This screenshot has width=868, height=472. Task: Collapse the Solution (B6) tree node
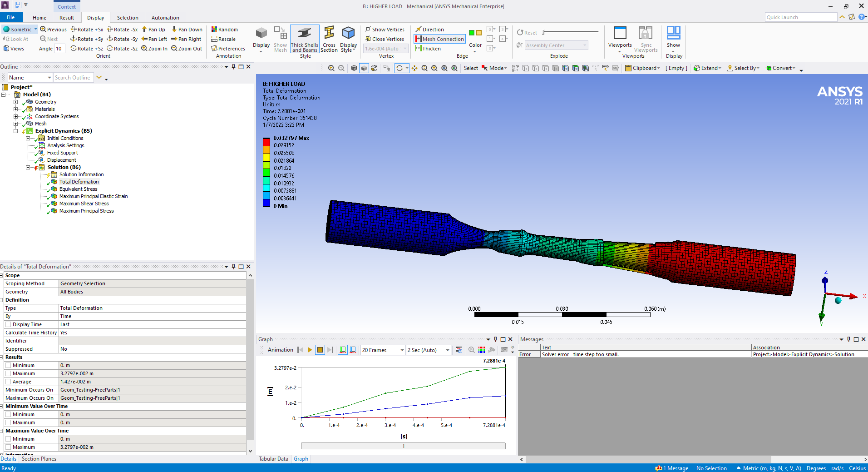28,167
